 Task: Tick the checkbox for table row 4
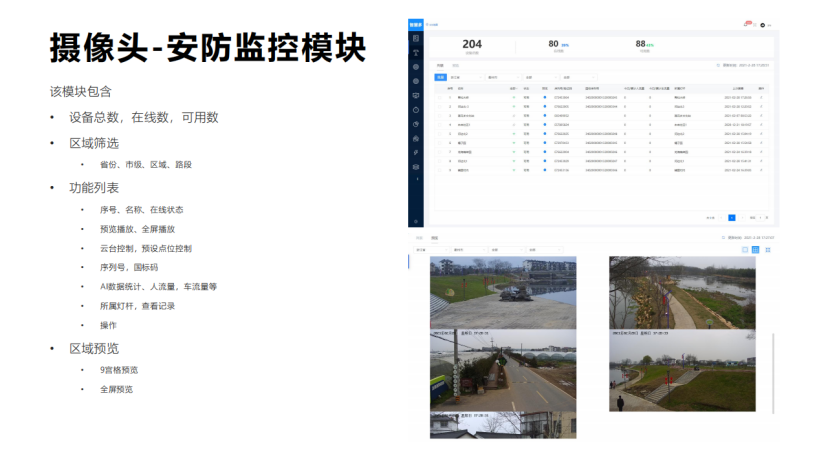[439, 125]
